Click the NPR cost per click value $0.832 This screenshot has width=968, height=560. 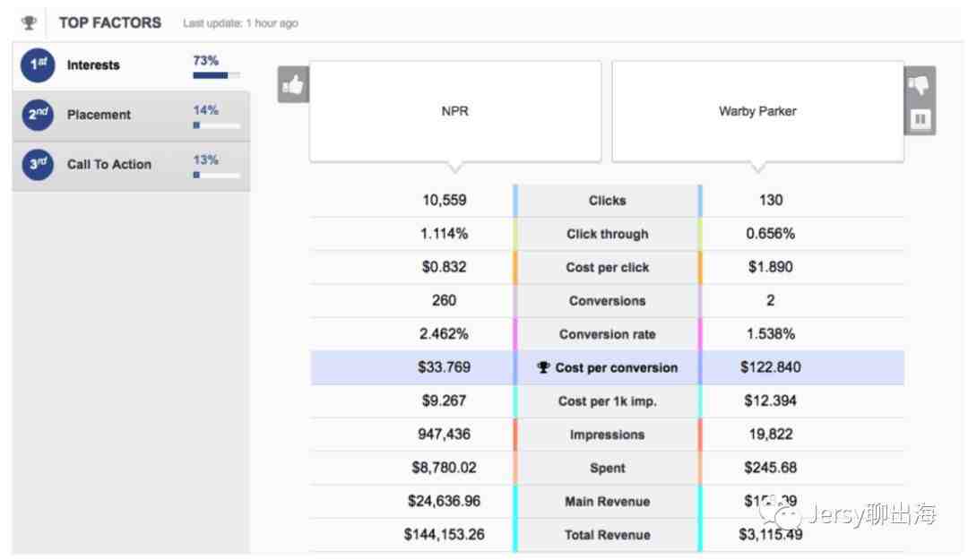click(x=445, y=267)
